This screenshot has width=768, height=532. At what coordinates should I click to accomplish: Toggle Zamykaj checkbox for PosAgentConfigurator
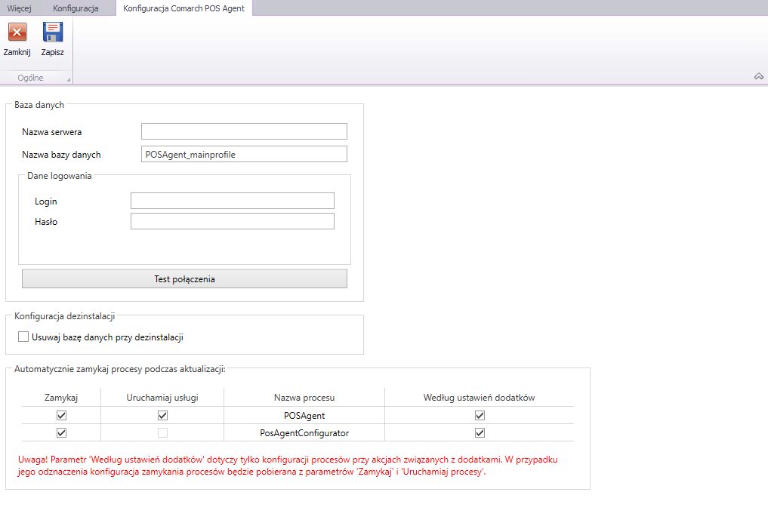61,433
